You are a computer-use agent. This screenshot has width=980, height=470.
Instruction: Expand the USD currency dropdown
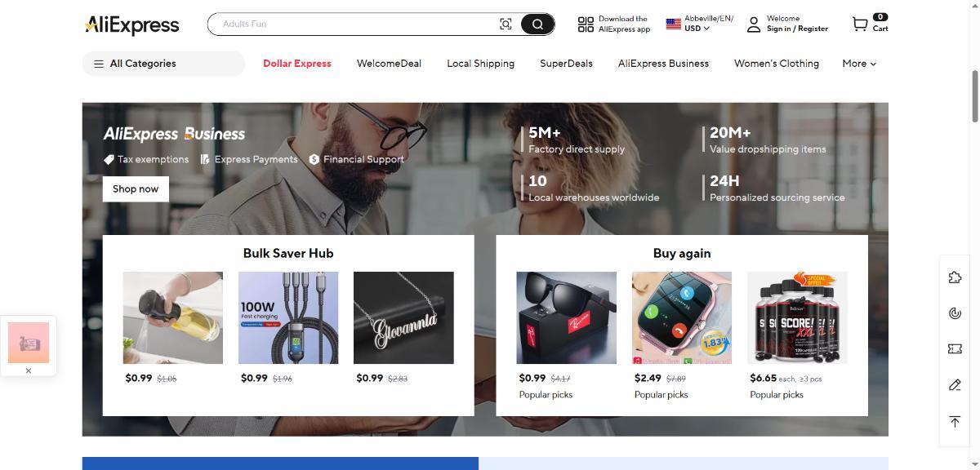(697, 29)
